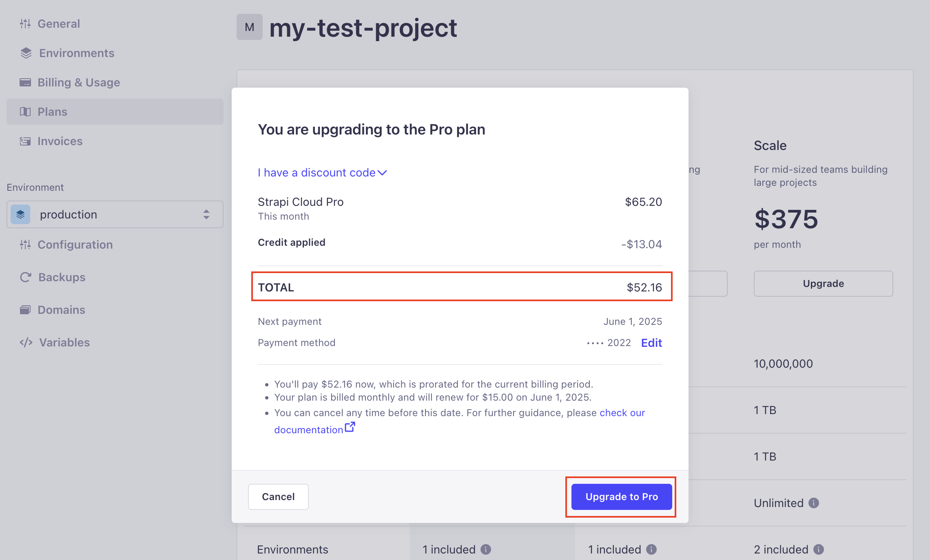930x560 pixels.
Task: Click the Invoices icon in sidebar
Action: tap(25, 141)
